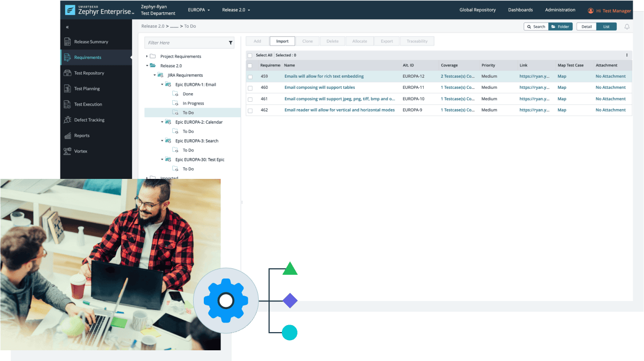Click the Epic EUROPA-3: Search folder icon
The height and width of the screenshot is (361, 644).
[x=168, y=141]
